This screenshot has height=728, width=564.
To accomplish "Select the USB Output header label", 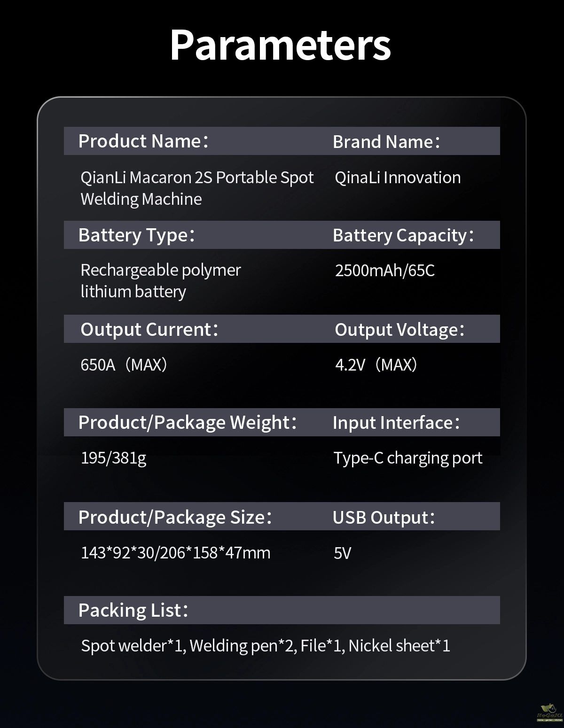I will (x=384, y=517).
